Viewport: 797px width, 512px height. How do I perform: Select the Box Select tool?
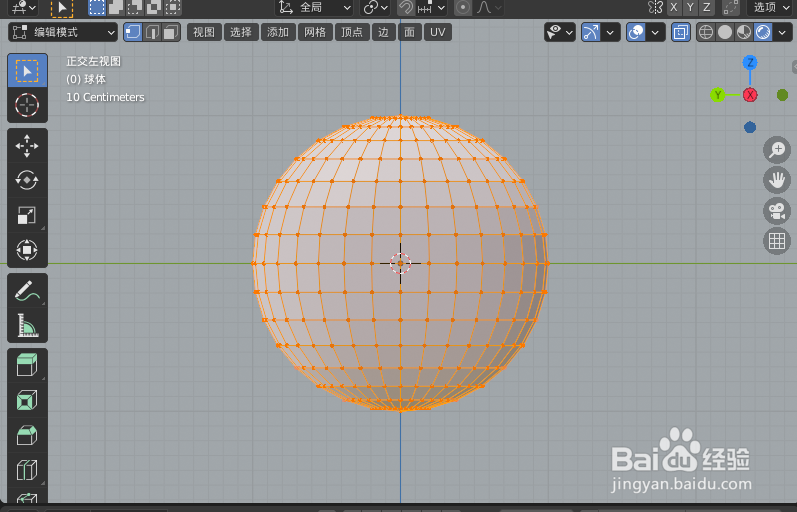point(27,71)
